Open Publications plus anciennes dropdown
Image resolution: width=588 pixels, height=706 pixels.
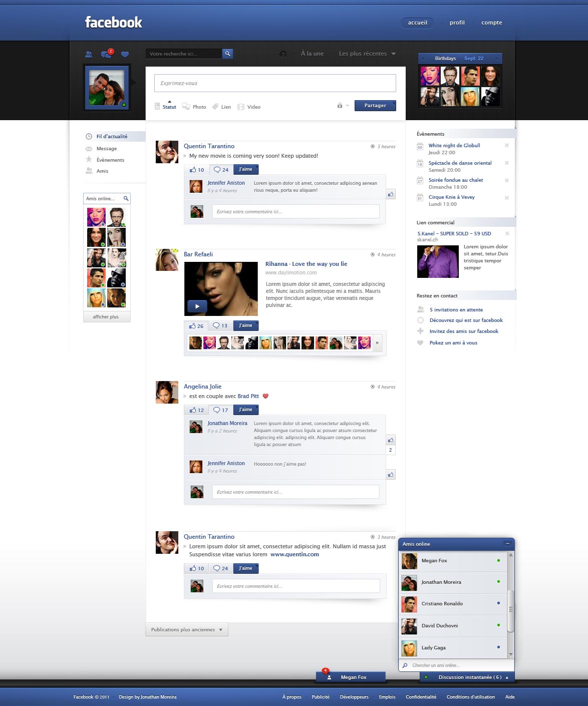click(187, 629)
